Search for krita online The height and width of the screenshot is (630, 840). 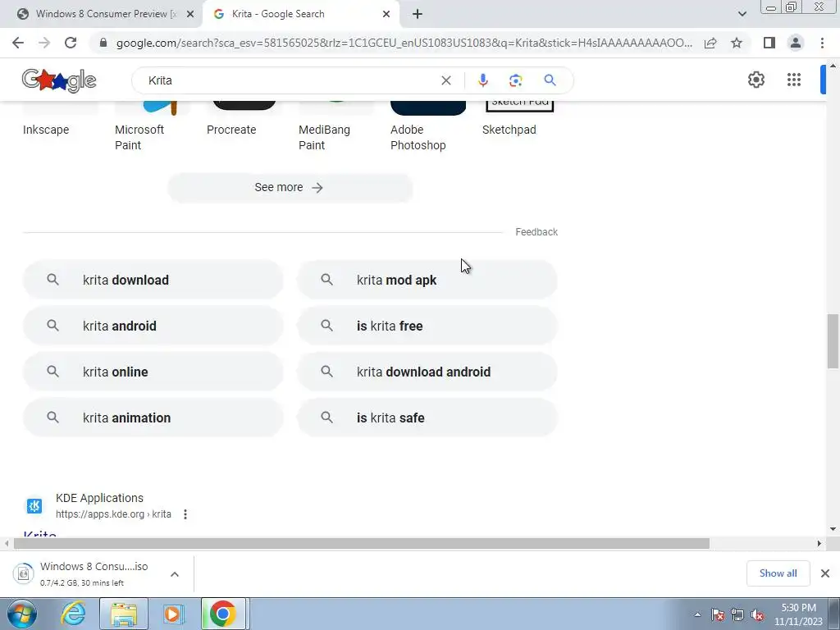(x=153, y=372)
